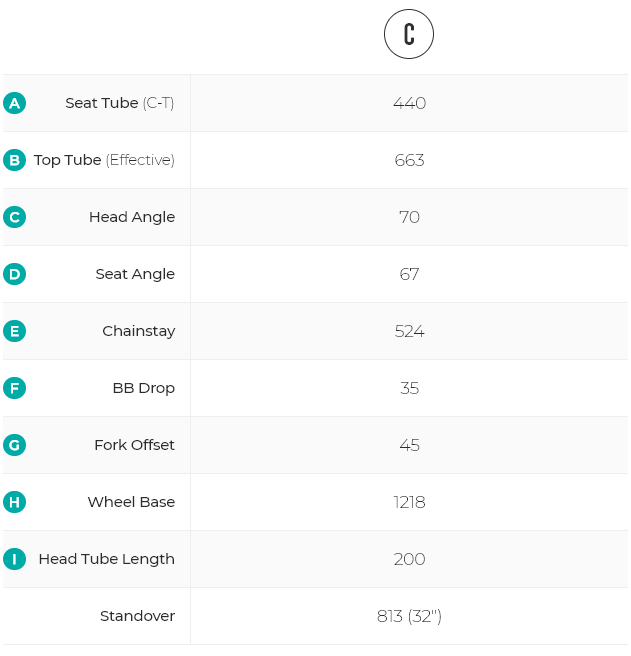
Task: Click the teal F badge icon
Action: pos(14,388)
